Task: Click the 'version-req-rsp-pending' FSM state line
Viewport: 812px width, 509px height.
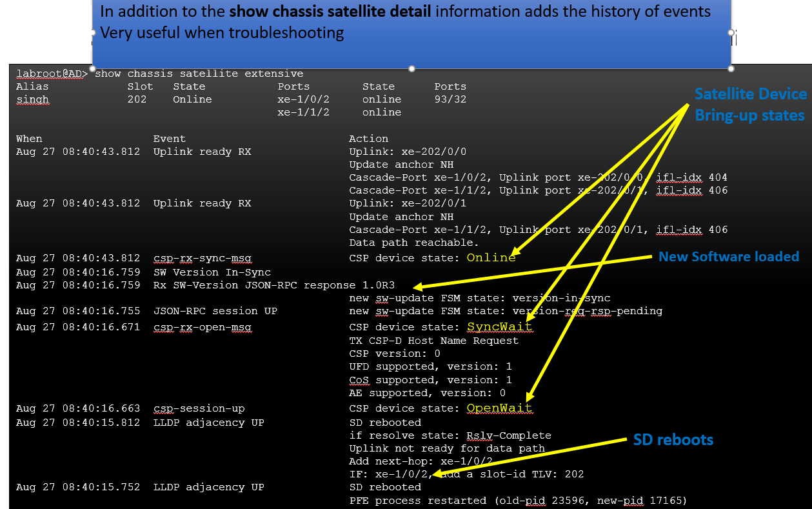Action: point(506,311)
